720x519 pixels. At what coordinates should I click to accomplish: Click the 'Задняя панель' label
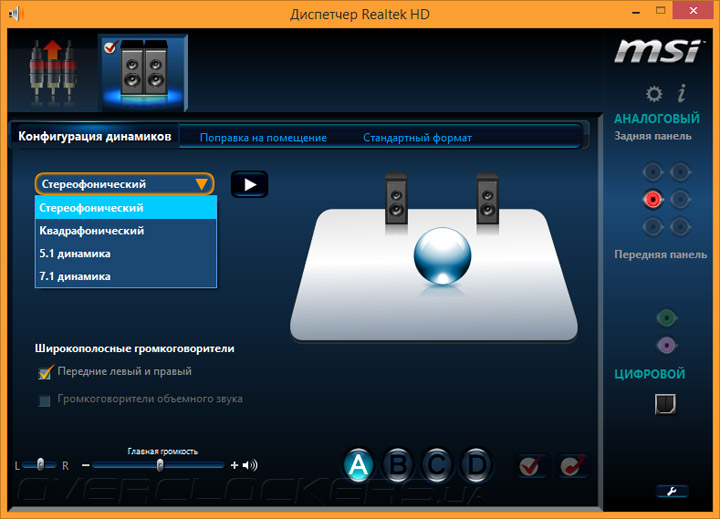(x=652, y=136)
